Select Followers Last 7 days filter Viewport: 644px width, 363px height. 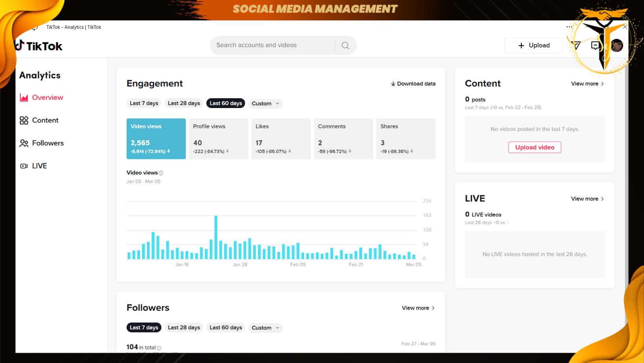pyautogui.click(x=144, y=328)
